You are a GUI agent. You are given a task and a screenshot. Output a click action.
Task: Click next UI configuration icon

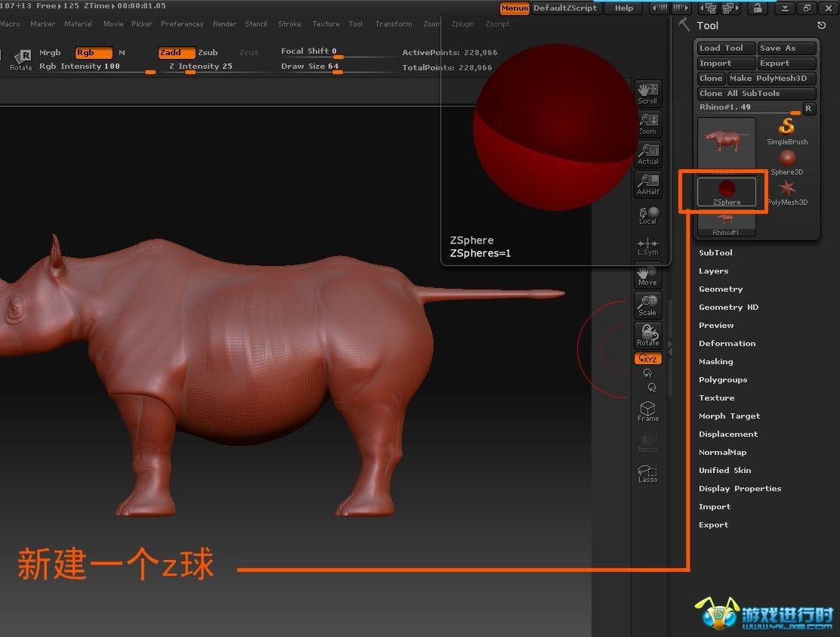[730, 8]
